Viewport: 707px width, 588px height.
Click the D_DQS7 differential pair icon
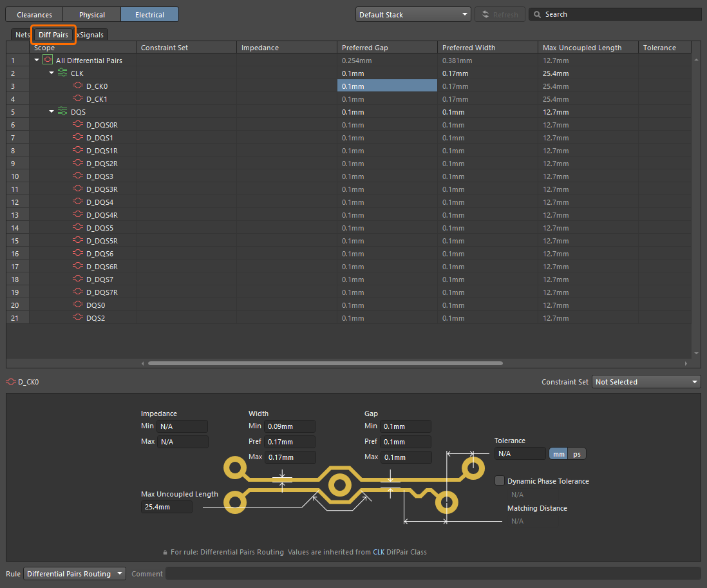point(79,280)
